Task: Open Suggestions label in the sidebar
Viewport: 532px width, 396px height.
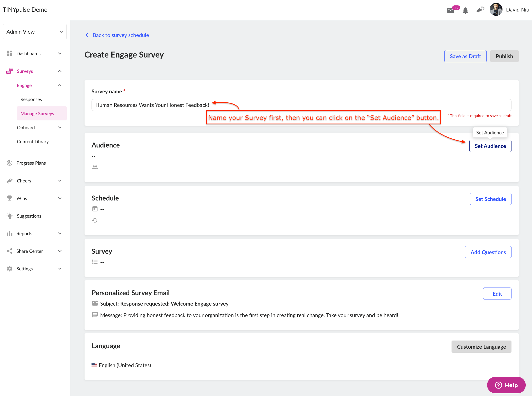Action: [x=29, y=216]
